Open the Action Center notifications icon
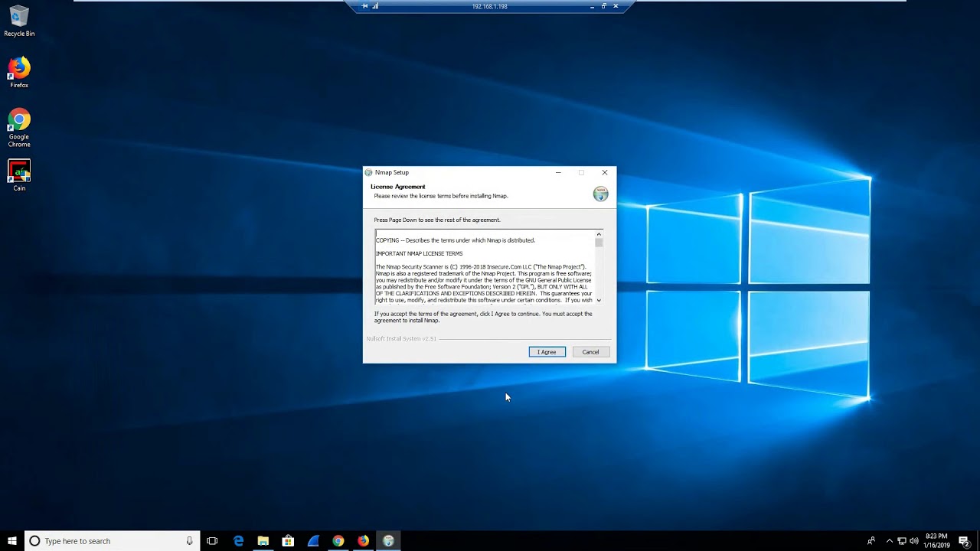The image size is (980, 551). click(965, 541)
